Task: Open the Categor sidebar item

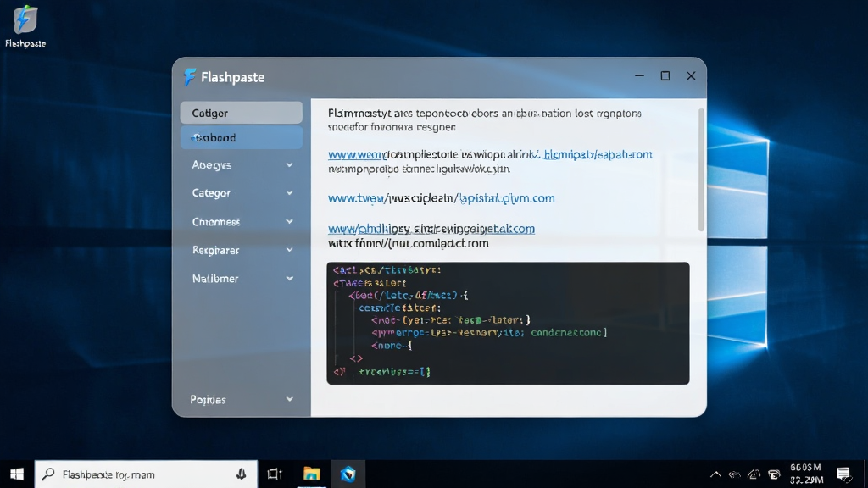Action: (x=211, y=193)
